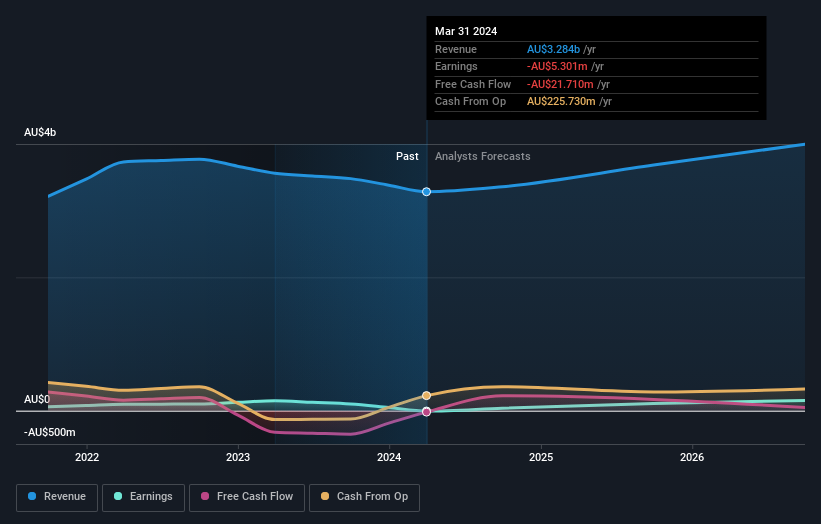The height and width of the screenshot is (524, 821).
Task: Select the 2026 x-axis label
Action: 692,457
